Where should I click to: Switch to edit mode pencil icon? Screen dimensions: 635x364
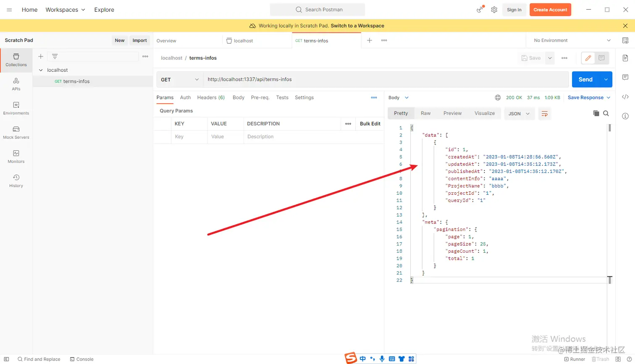(588, 58)
